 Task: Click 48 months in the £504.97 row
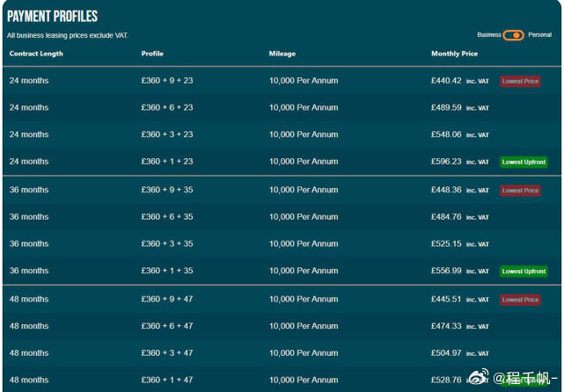pos(29,352)
